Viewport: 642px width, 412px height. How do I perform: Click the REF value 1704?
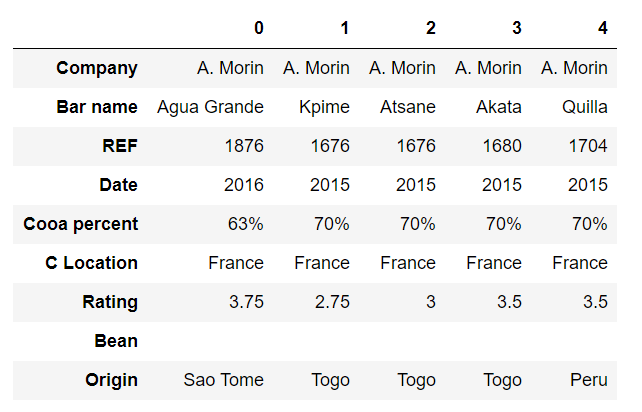coord(588,146)
